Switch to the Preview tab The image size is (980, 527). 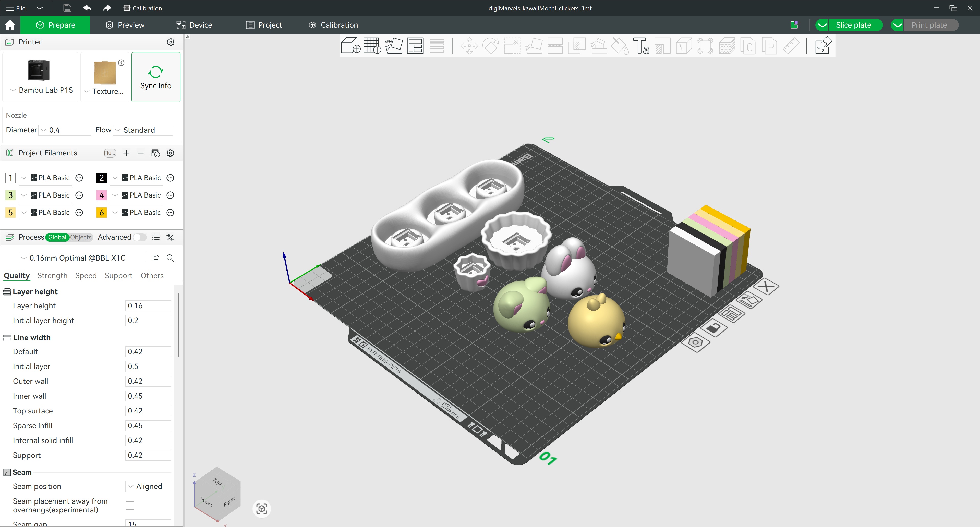coord(125,25)
